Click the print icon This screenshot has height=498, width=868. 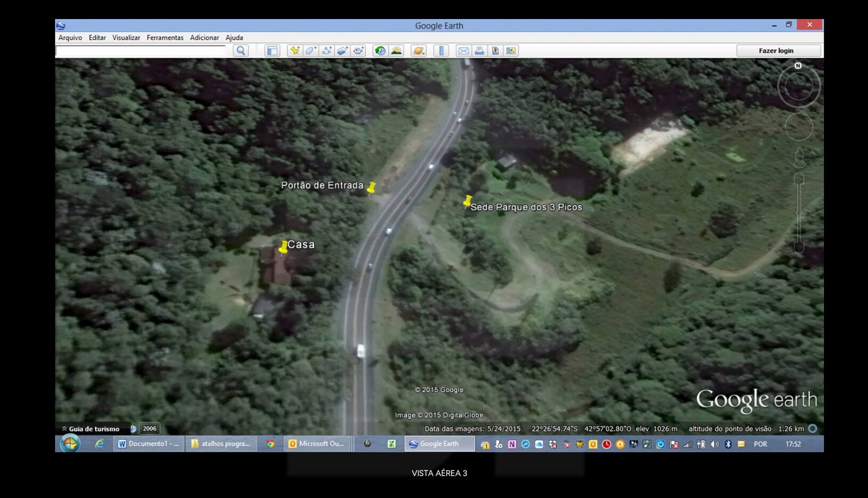pyautogui.click(x=479, y=51)
